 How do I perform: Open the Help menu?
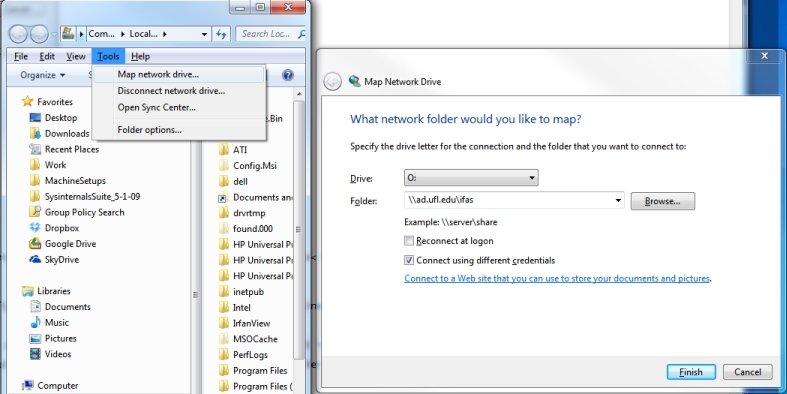click(x=141, y=57)
